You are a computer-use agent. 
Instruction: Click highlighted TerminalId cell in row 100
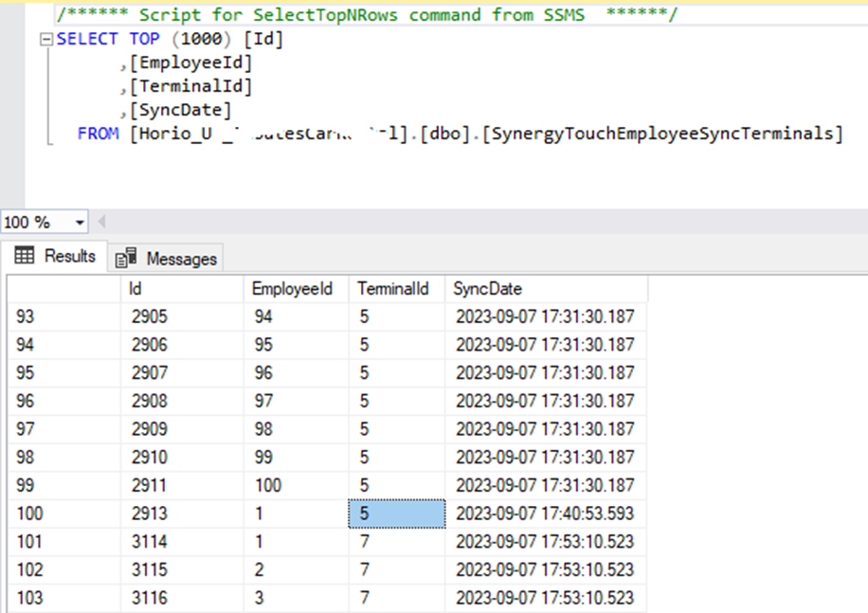tap(397, 514)
